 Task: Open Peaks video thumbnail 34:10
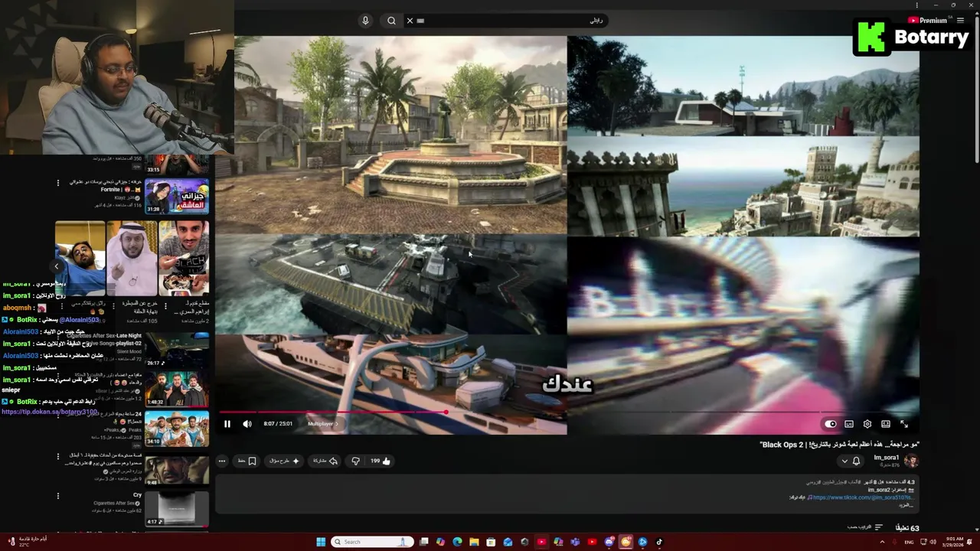177,429
